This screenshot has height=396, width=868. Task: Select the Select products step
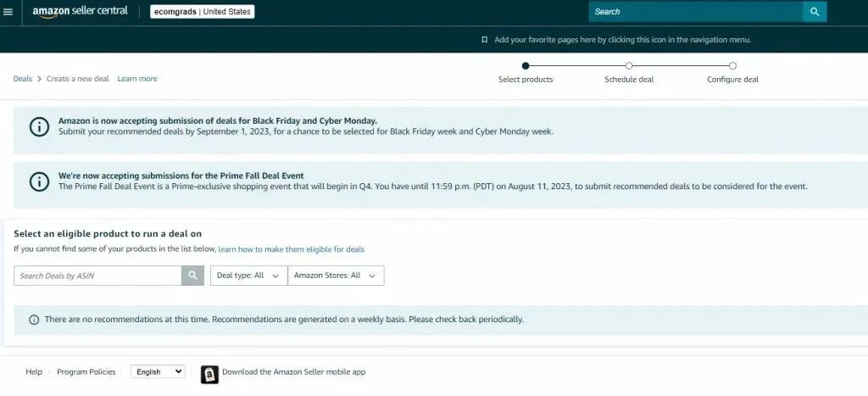pos(526,66)
